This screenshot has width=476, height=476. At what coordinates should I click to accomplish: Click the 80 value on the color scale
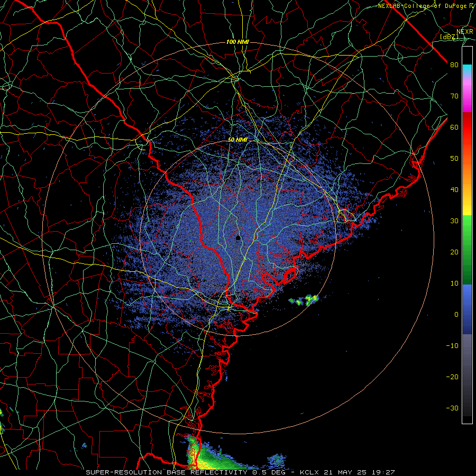point(454,65)
